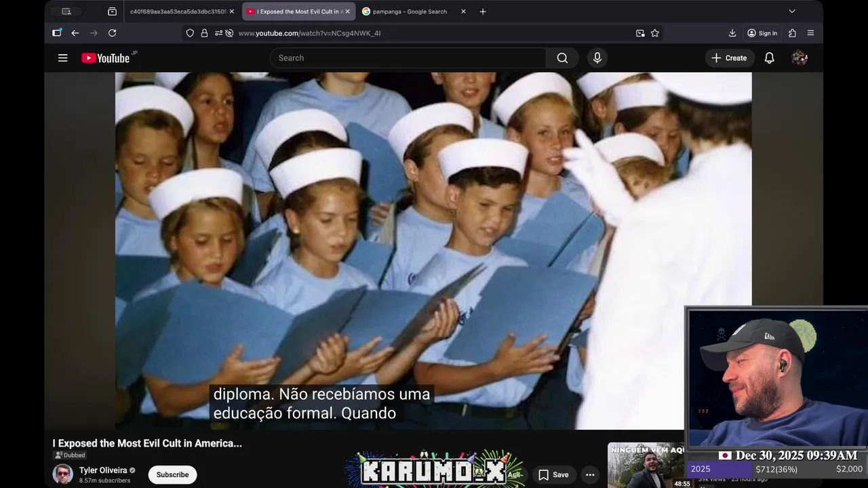Focus the YouTube search field

[x=408, y=58]
